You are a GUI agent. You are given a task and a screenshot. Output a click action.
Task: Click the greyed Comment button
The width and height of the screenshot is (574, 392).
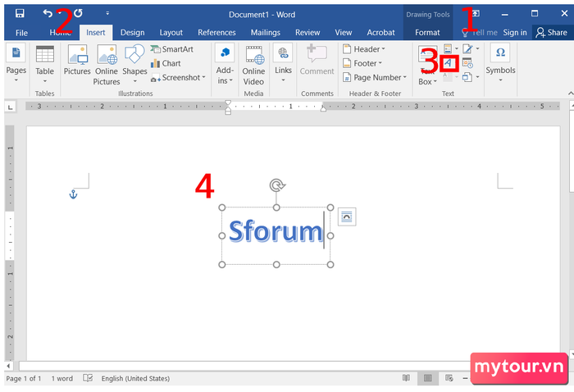pos(317,60)
